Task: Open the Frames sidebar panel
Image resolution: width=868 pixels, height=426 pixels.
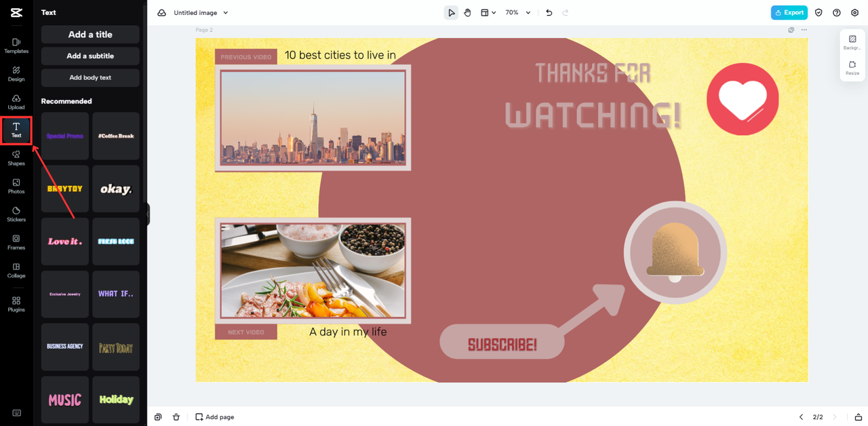Action: coord(16,242)
